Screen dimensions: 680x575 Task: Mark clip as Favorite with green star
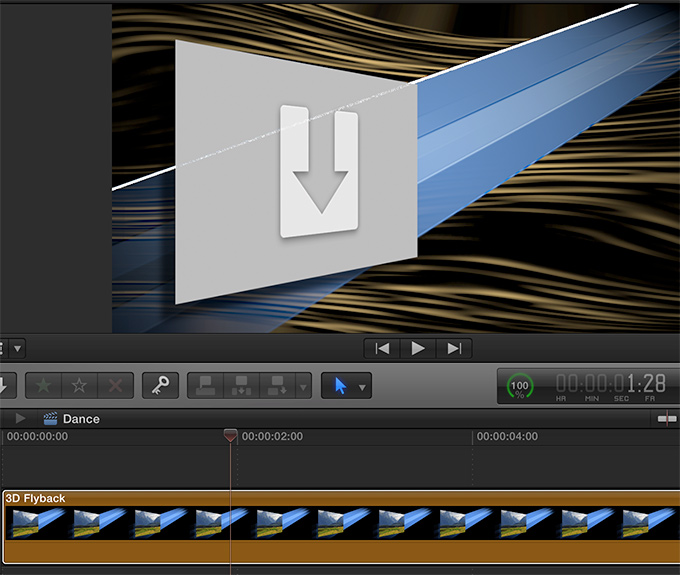pos(44,385)
